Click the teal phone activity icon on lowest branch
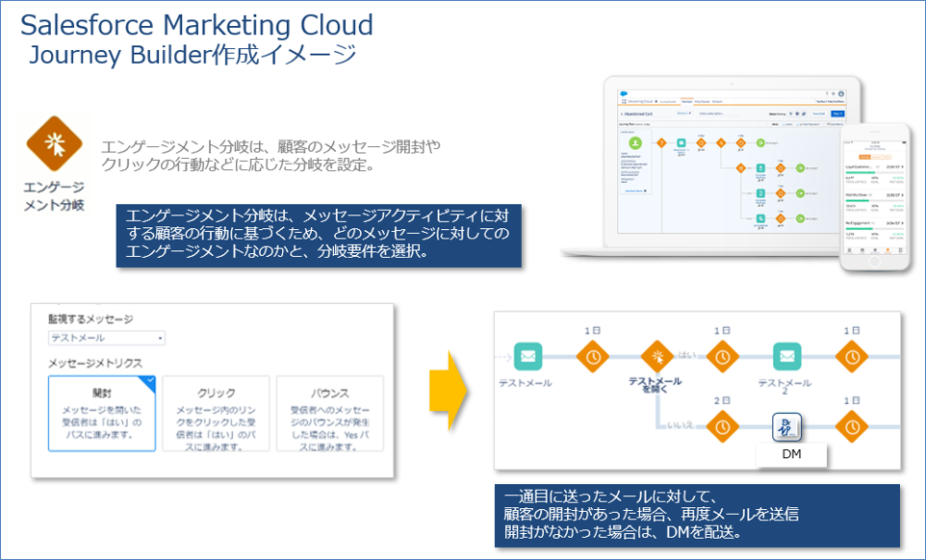 760,218
